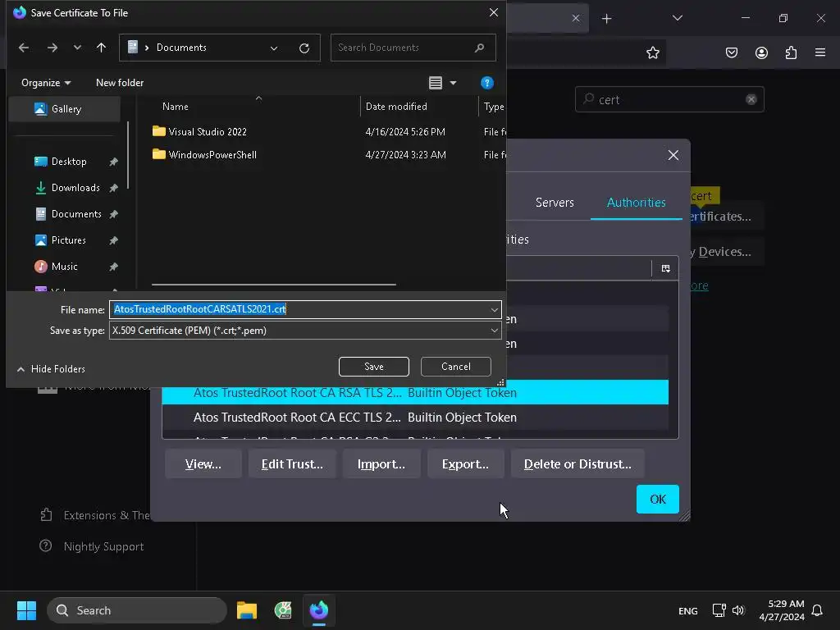Open recent locations chevron in Save dialog
Screen dimensions: 840x630
point(77,48)
